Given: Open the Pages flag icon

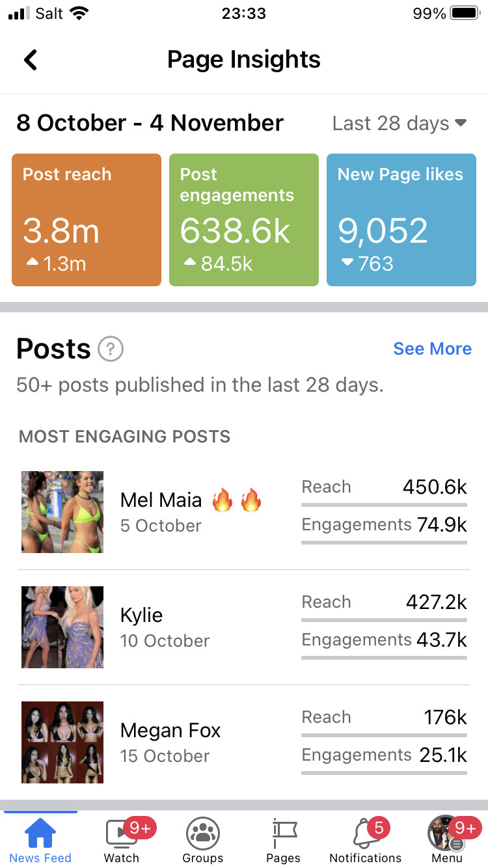Looking at the screenshot, I should coord(284,833).
